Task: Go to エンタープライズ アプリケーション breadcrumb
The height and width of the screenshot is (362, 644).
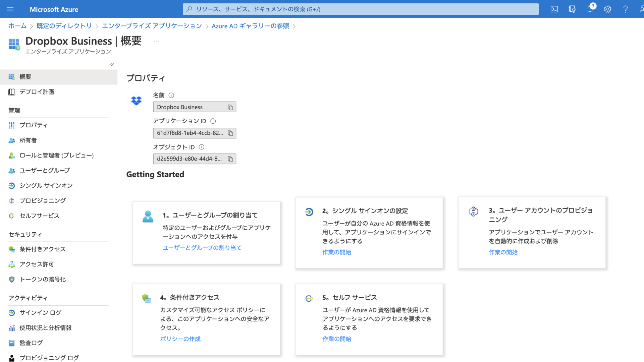Action: pos(152,26)
